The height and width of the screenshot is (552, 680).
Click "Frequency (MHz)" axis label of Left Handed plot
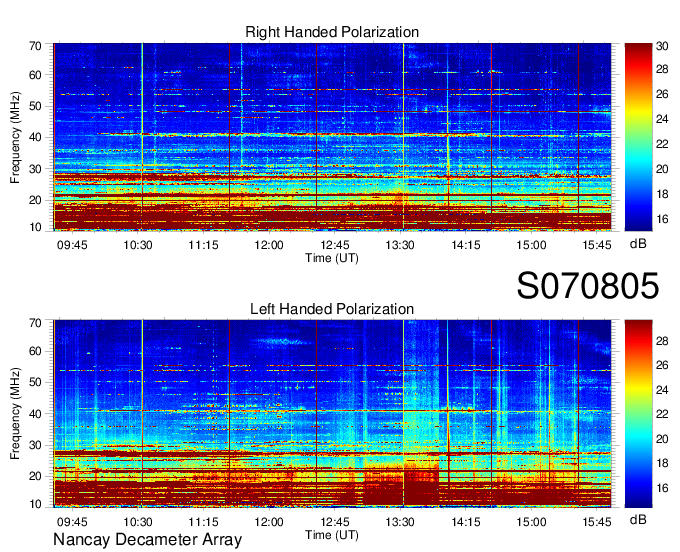15,414
